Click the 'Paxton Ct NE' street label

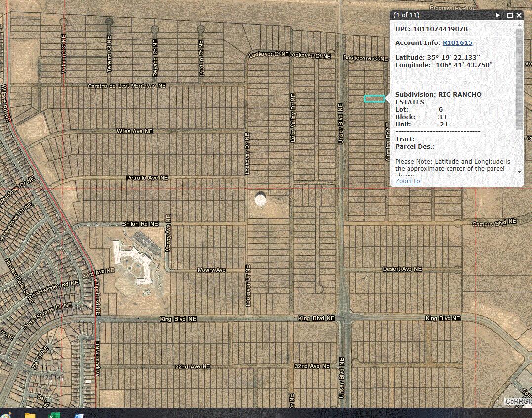click(x=201, y=58)
